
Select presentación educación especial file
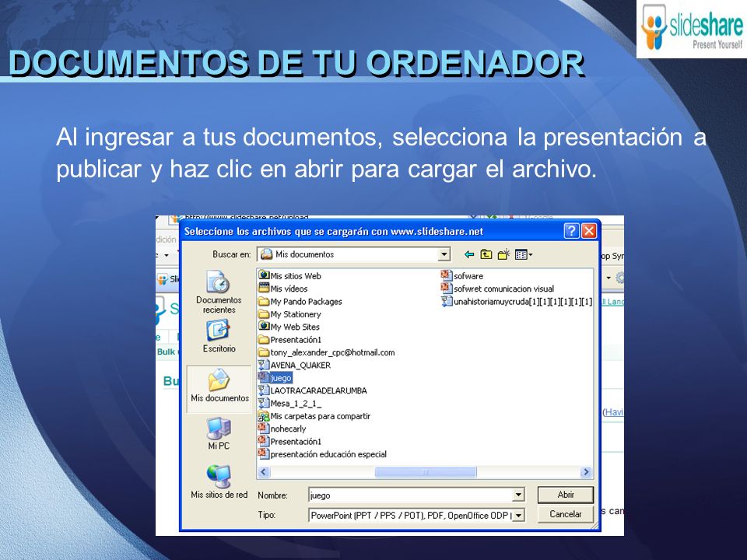coord(322,454)
